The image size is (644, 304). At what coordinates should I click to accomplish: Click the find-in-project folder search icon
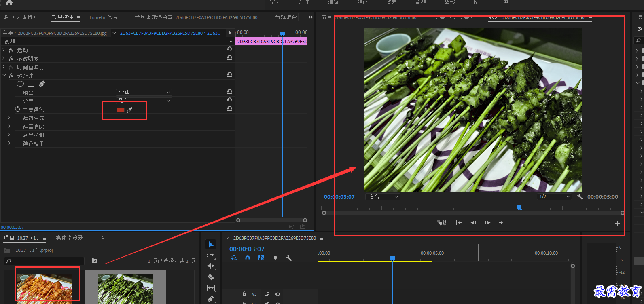[94, 261]
